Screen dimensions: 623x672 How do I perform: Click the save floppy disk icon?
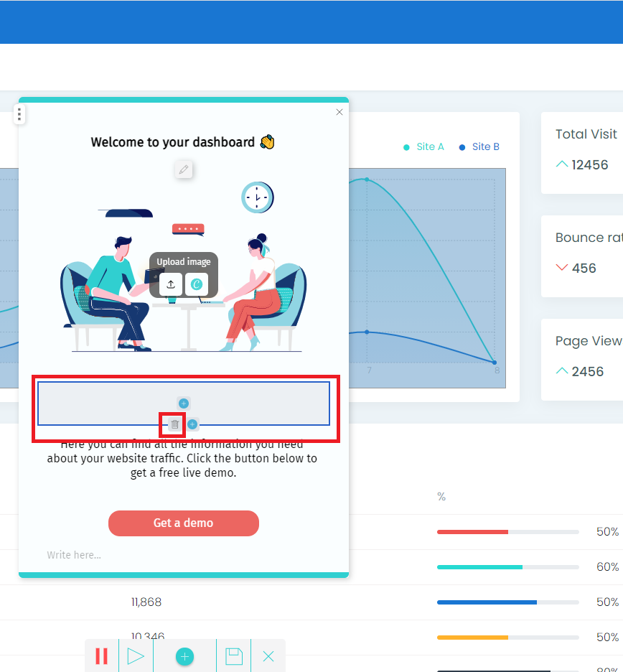pos(233,656)
